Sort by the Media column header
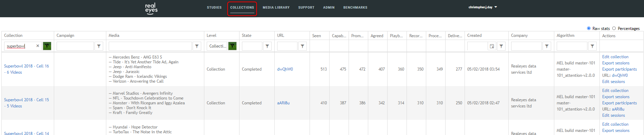644x135 pixels. click(114, 35)
